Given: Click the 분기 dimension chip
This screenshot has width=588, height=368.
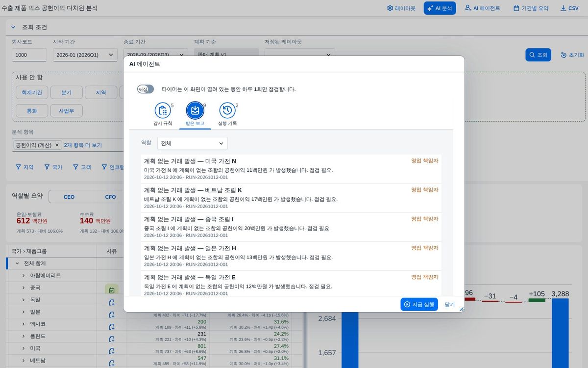Looking at the screenshot, I should click(x=66, y=92).
